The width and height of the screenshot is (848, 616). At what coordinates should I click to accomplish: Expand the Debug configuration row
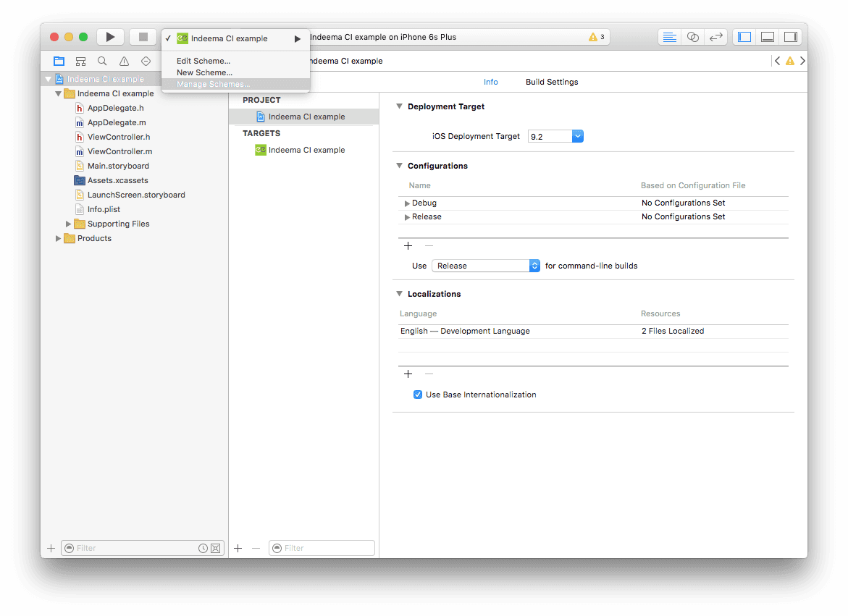coord(407,203)
